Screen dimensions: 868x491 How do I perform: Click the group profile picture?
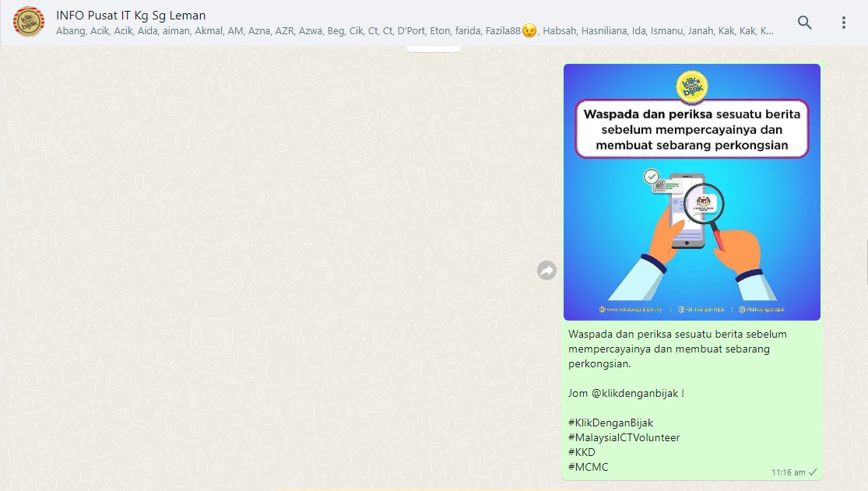point(29,23)
